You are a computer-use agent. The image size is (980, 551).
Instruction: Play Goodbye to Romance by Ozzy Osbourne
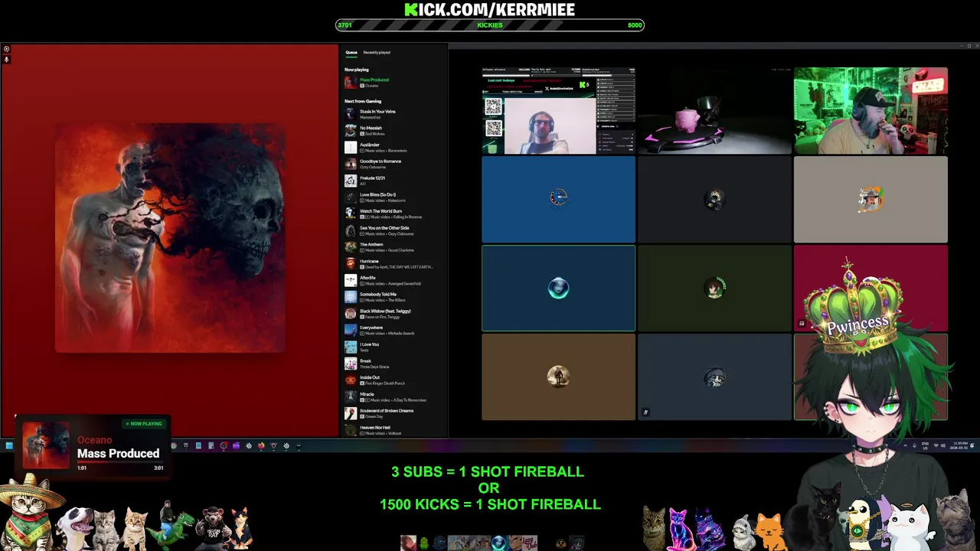[394, 164]
